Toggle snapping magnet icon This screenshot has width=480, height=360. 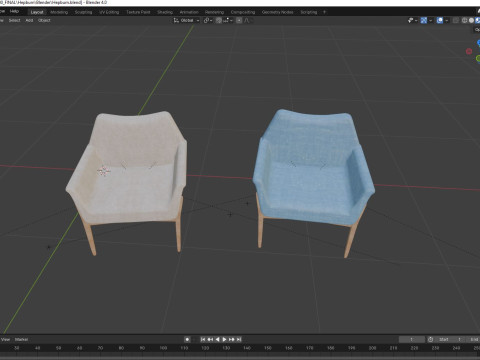219,20
